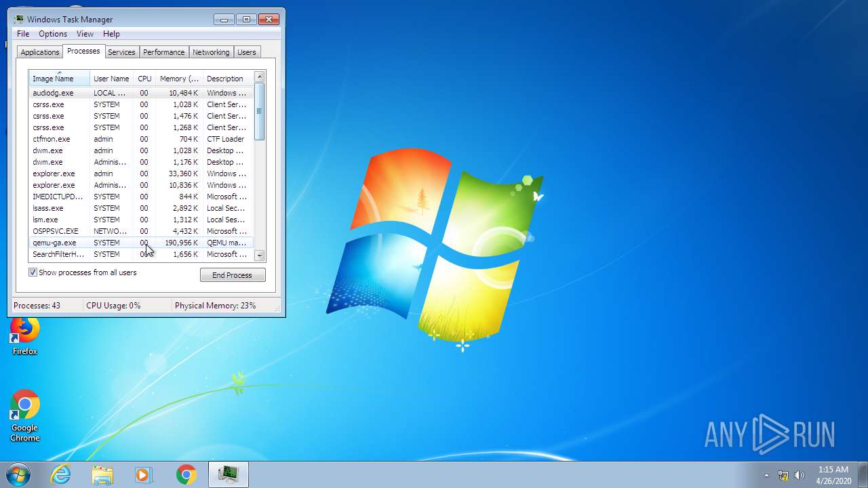The image size is (868, 488).
Task: Click process list scroll down arrow
Action: tap(259, 256)
